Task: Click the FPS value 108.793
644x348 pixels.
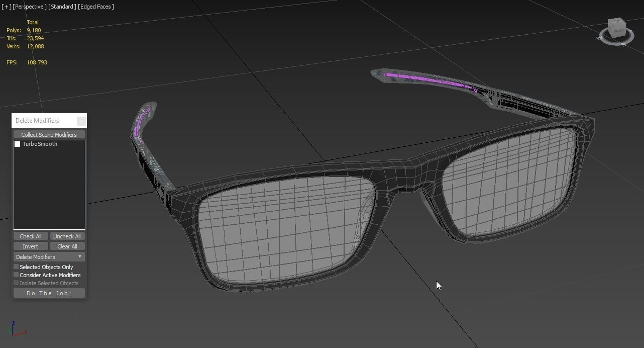Action: tap(37, 62)
